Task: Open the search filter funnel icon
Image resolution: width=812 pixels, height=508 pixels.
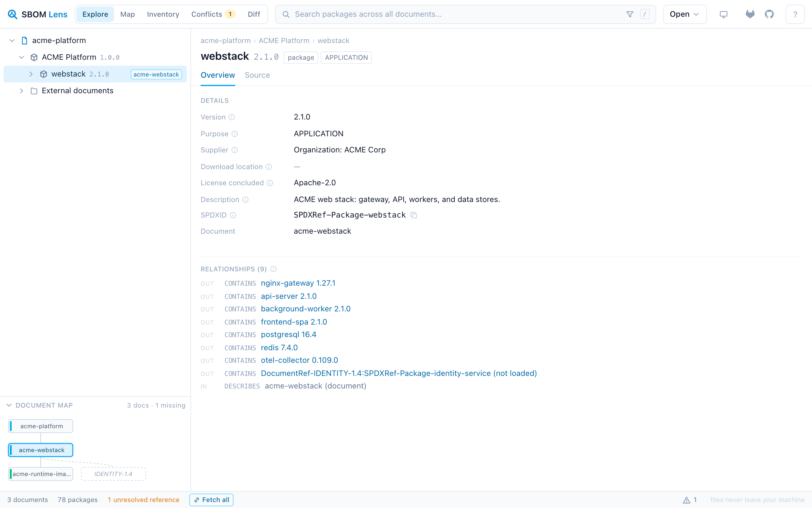Action: point(630,14)
